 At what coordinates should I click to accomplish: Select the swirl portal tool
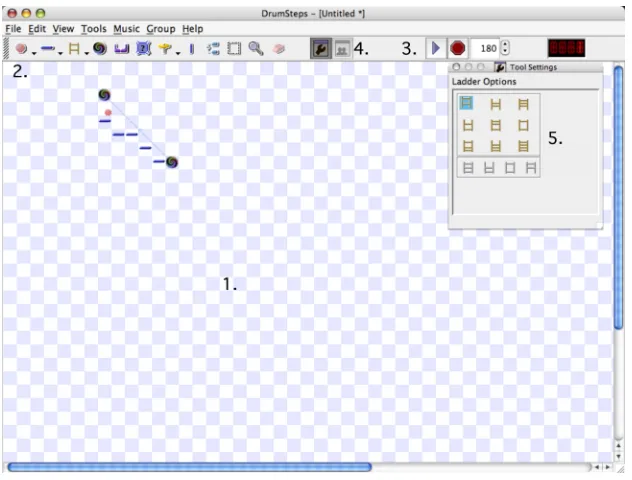(x=100, y=48)
